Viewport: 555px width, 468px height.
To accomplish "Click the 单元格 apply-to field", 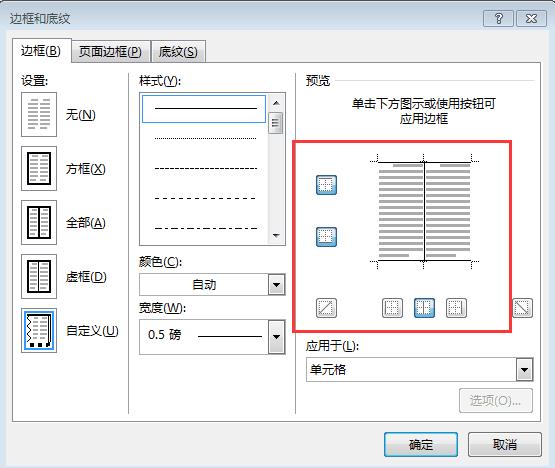I will pyautogui.click(x=411, y=370).
